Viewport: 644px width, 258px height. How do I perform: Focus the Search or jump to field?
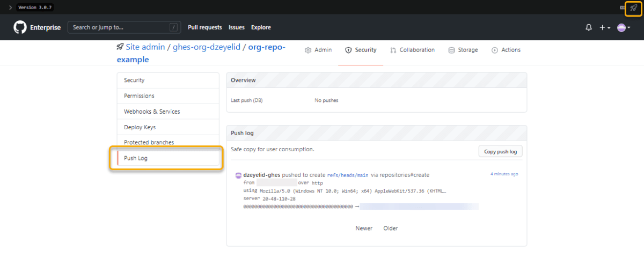[x=124, y=27]
